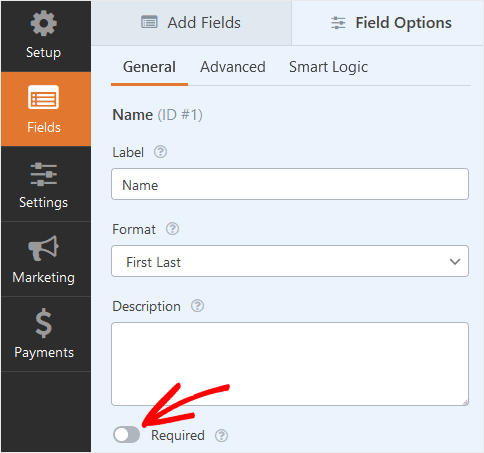Click the Description label text
Viewport: 484px width, 453px height.
[x=146, y=306]
